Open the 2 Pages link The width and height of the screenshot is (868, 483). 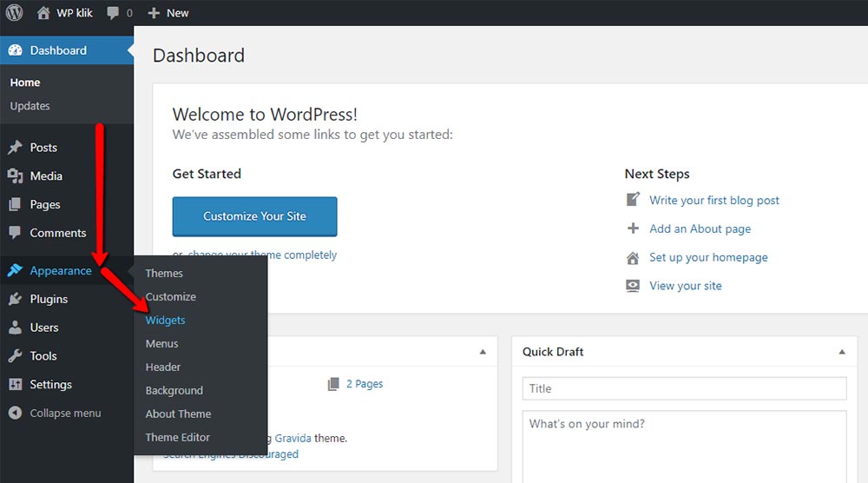coord(365,384)
